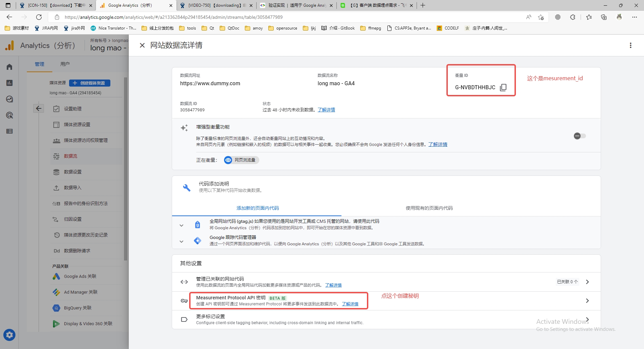Go to Analytics home icon in sidebar
This screenshot has width=644, height=349.
9,67
